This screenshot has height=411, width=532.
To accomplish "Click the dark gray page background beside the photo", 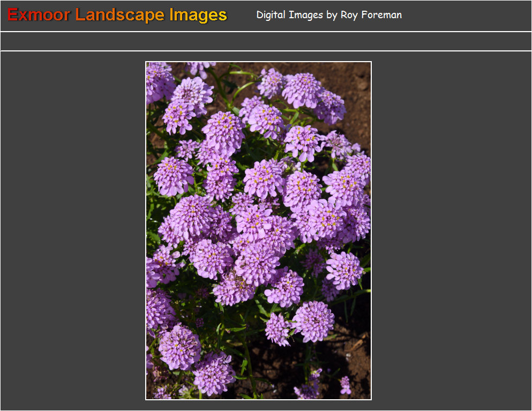I will (75, 230).
